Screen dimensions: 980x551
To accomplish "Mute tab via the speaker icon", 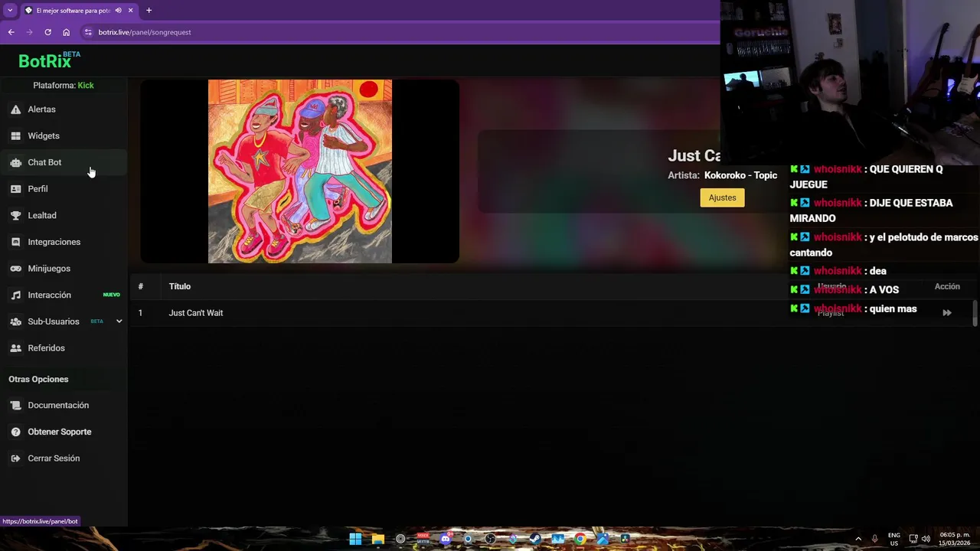I will (118, 11).
